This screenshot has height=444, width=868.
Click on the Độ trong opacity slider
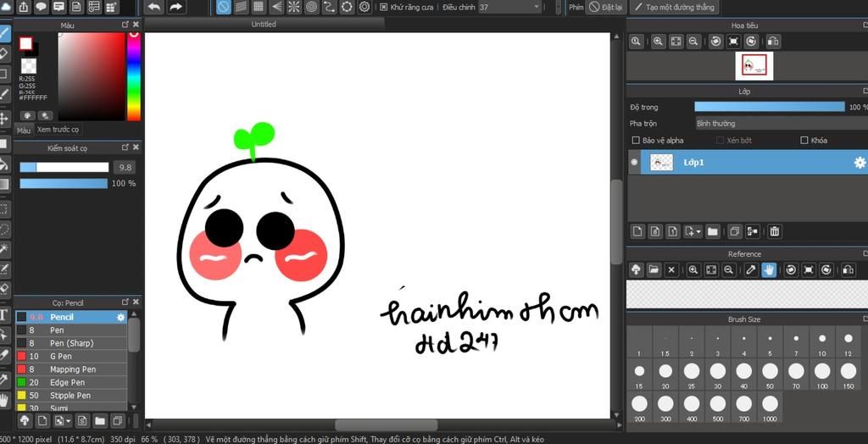tap(770, 107)
